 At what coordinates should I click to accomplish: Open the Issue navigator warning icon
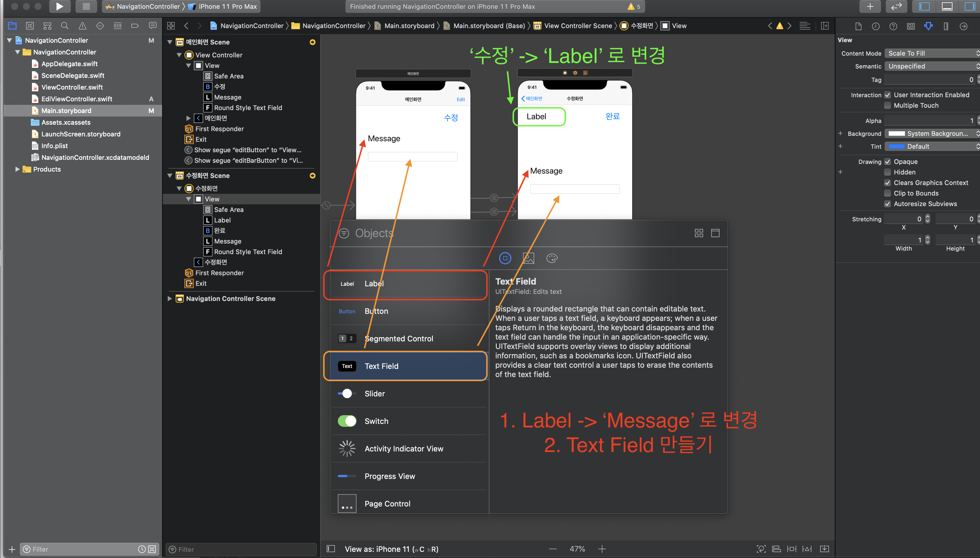[x=82, y=26]
